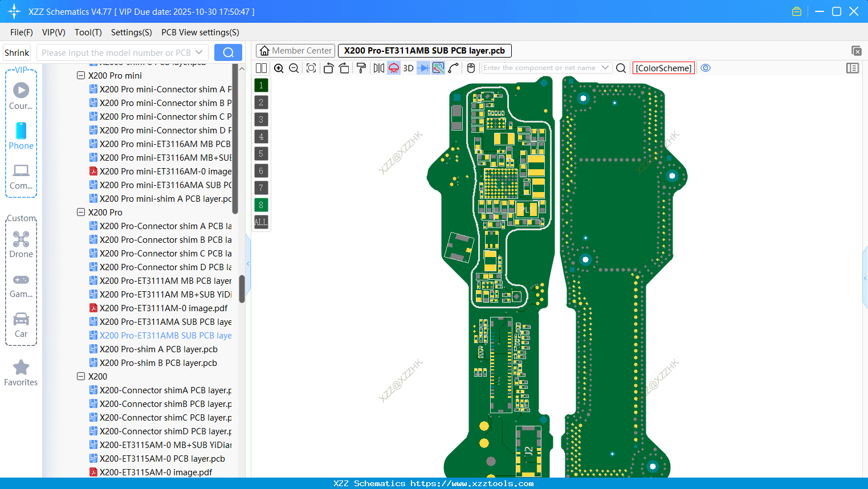868x489 pixels.
Task: Toggle the highlighted net measurement mode
Action: [x=438, y=68]
